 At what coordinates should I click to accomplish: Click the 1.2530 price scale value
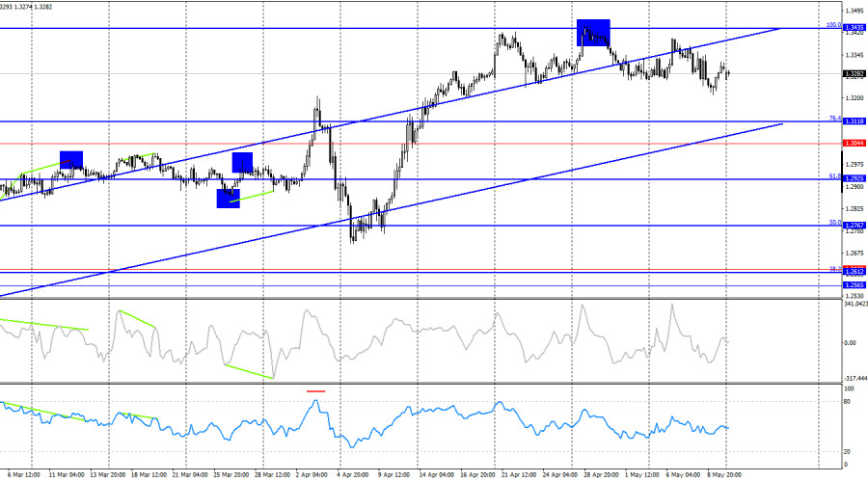[854, 297]
